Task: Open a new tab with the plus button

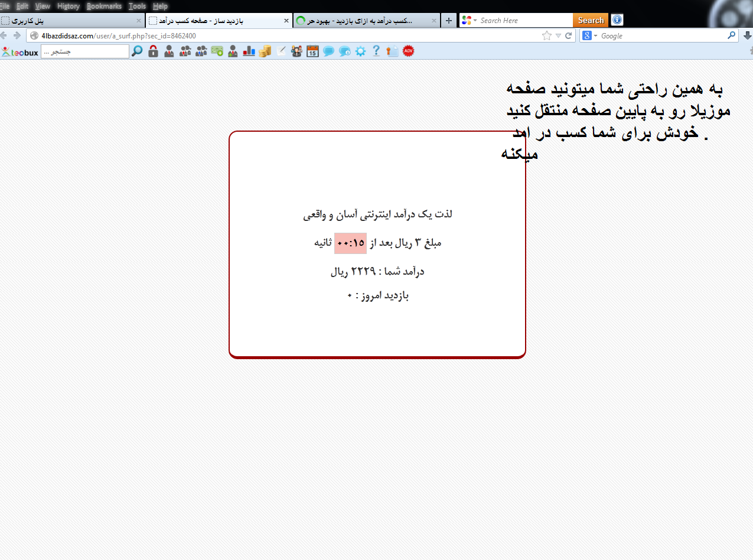Action: tap(449, 21)
